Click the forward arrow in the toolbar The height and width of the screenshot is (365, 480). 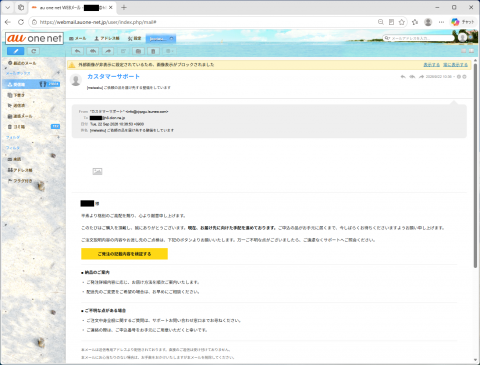(108, 51)
